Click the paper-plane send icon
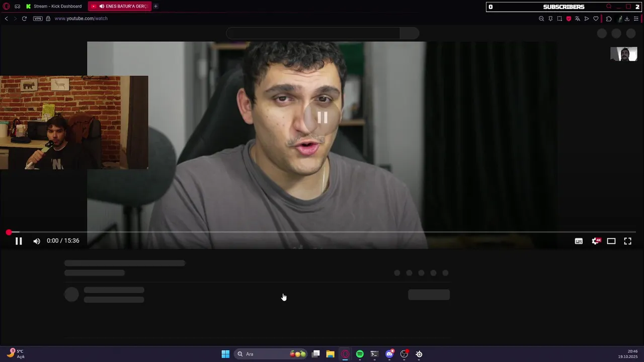Image resolution: width=644 pixels, height=362 pixels. point(587,19)
